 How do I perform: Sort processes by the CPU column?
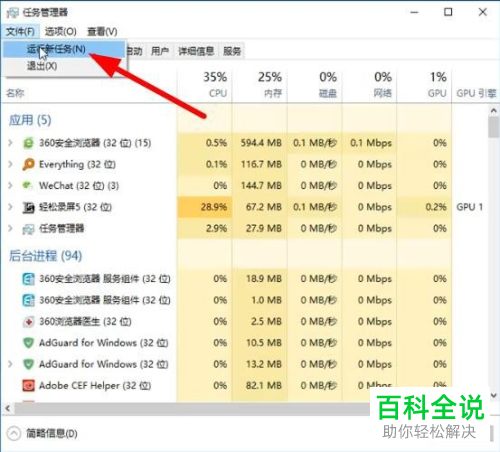point(205,85)
